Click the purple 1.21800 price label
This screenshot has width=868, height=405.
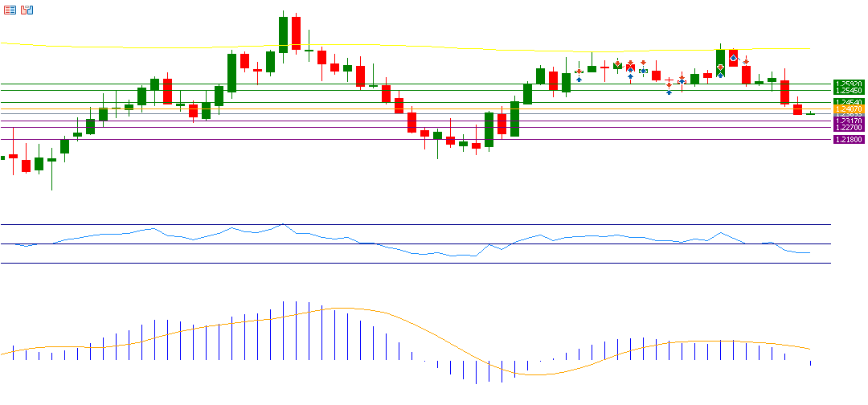[849, 140]
